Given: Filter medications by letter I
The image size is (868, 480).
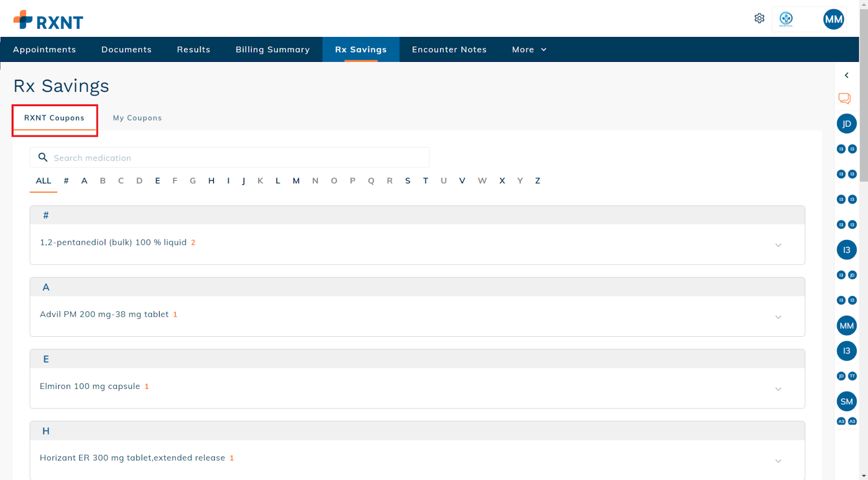Looking at the screenshot, I should click(228, 181).
